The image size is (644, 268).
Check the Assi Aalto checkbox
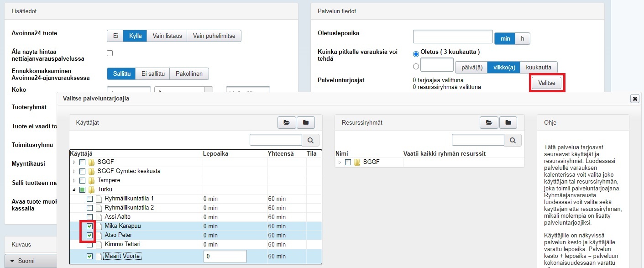click(x=90, y=217)
